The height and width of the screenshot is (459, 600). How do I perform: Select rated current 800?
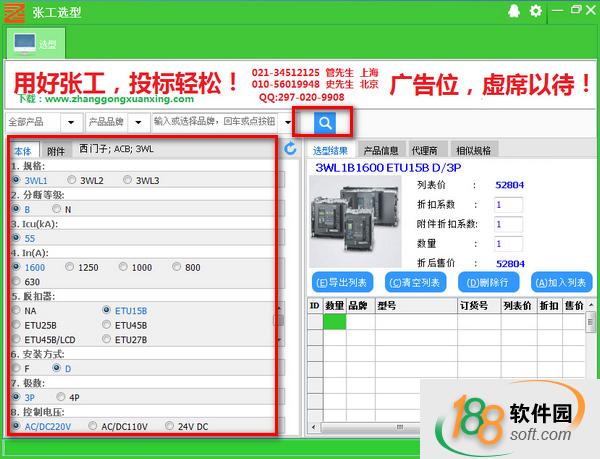176,267
